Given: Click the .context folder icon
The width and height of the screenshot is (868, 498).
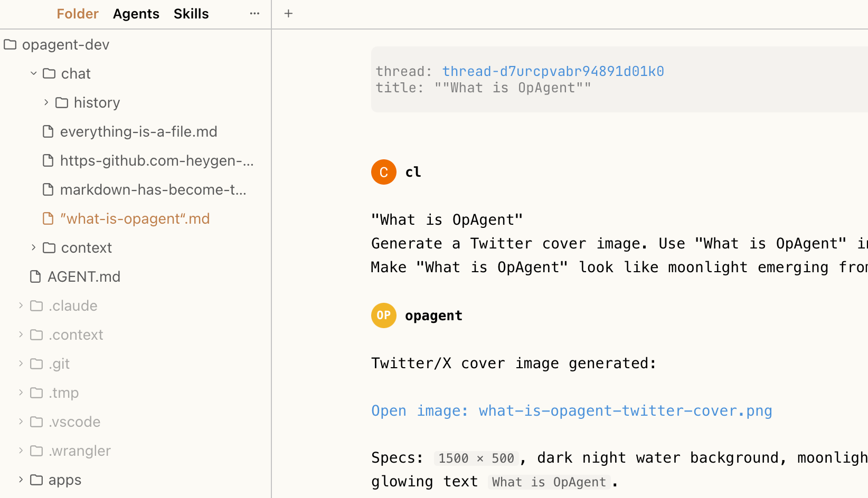Looking at the screenshot, I should click(36, 334).
